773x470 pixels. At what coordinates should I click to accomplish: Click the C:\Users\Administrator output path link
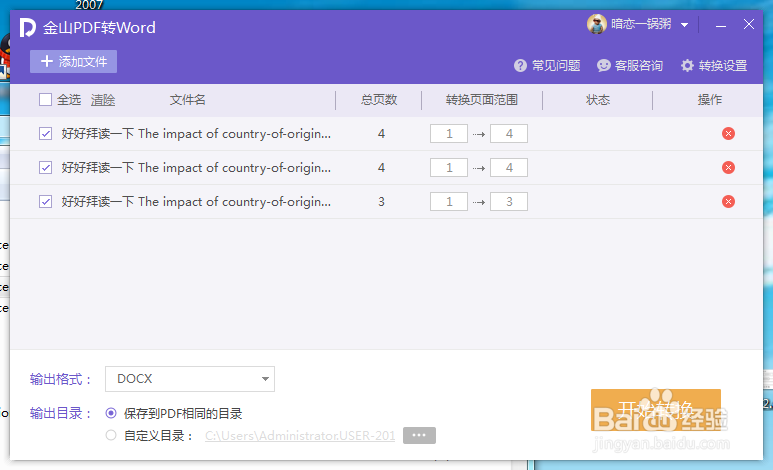300,435
